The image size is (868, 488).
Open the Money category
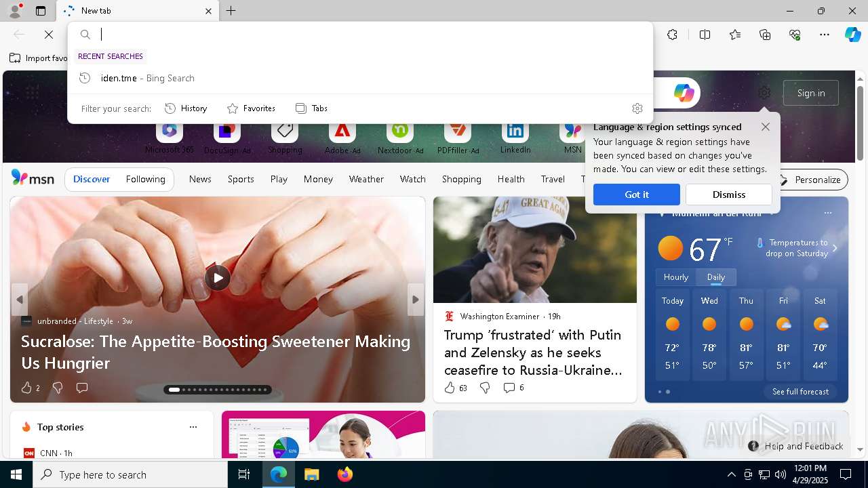[318, 180]
